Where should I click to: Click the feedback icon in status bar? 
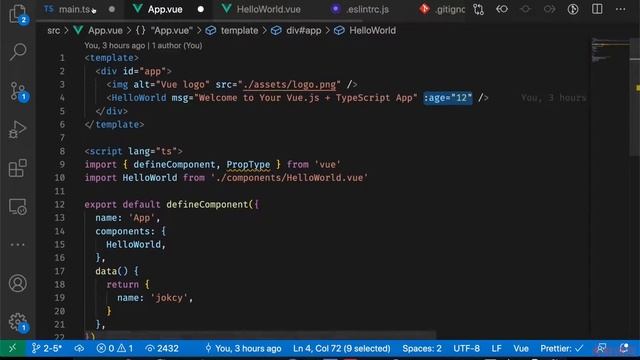click(x=601, y=348)
